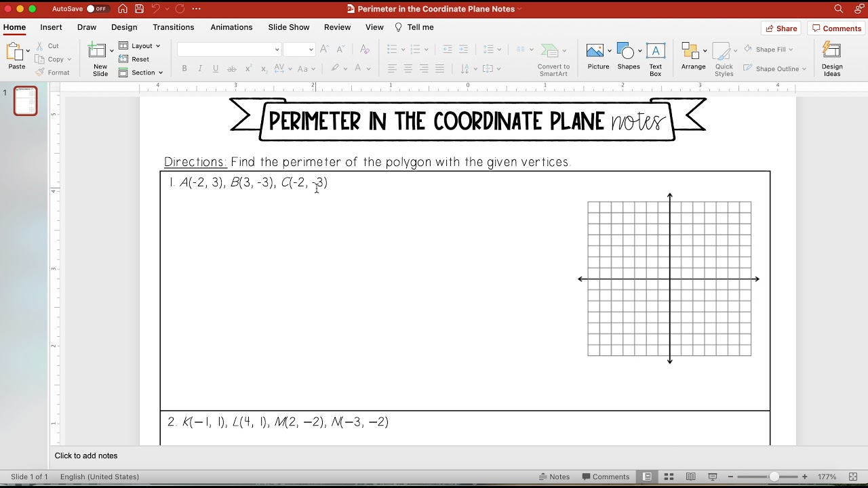The image size is (868, 488).
Task: Expand the New Slide dropdown arrow
Action: 112,51
